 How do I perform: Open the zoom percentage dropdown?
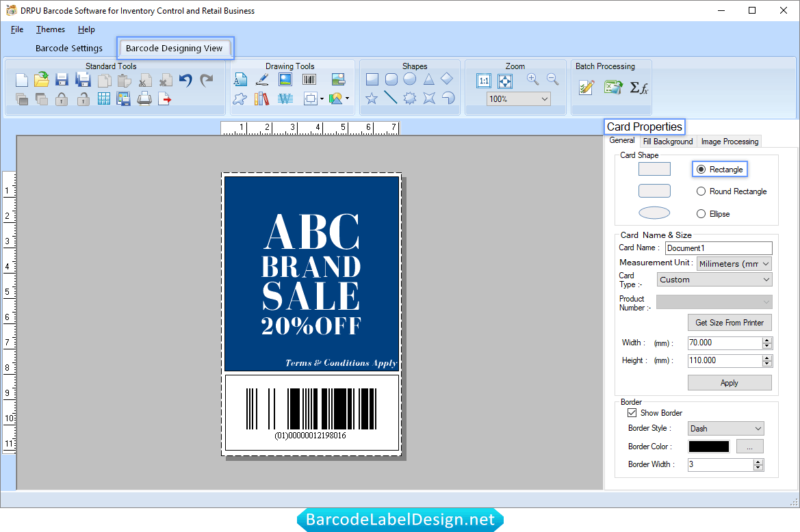pos(544,99)
